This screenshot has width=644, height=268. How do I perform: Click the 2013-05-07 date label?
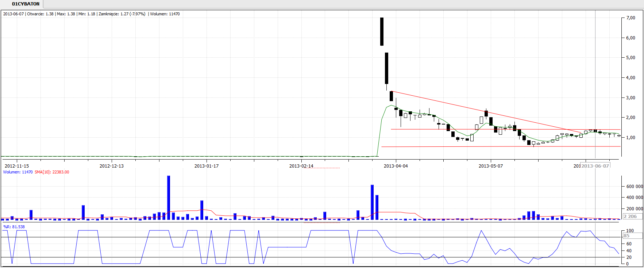click(x=491, y=166)
